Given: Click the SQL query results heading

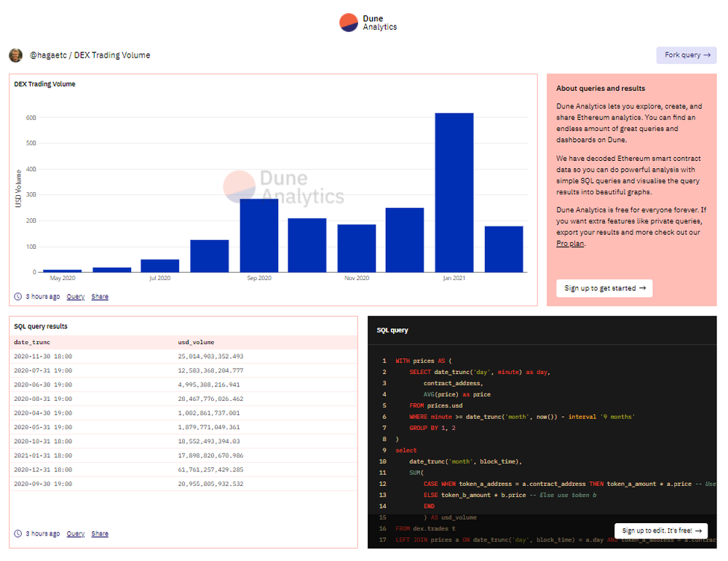Looking at the screenshot, I should [40, 326].
